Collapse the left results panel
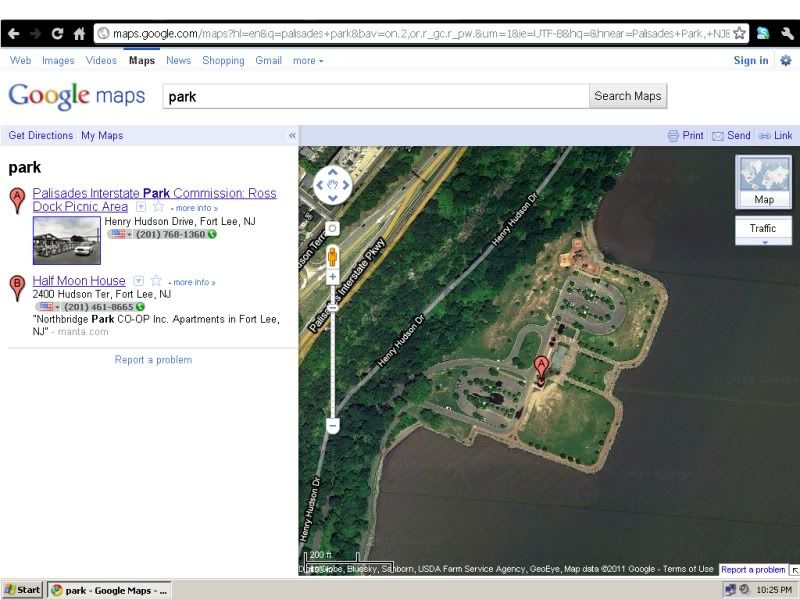Screen dimensions: 800x600 [292, 135]
